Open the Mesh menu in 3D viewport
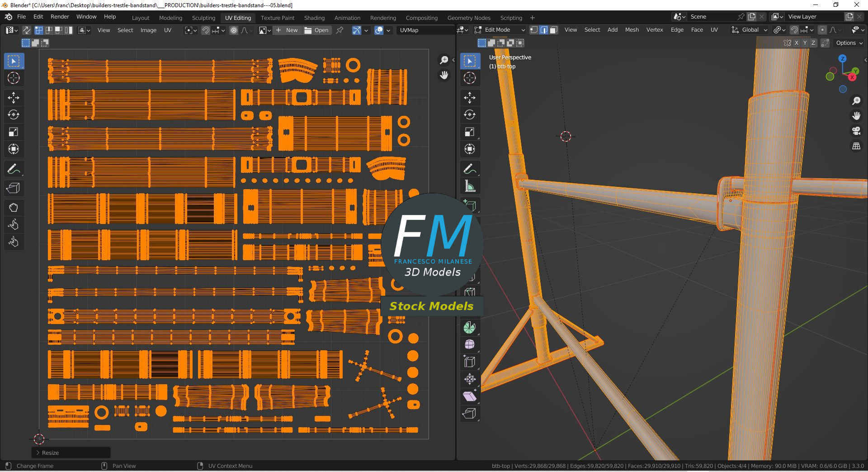 click(x=632, y=30)
